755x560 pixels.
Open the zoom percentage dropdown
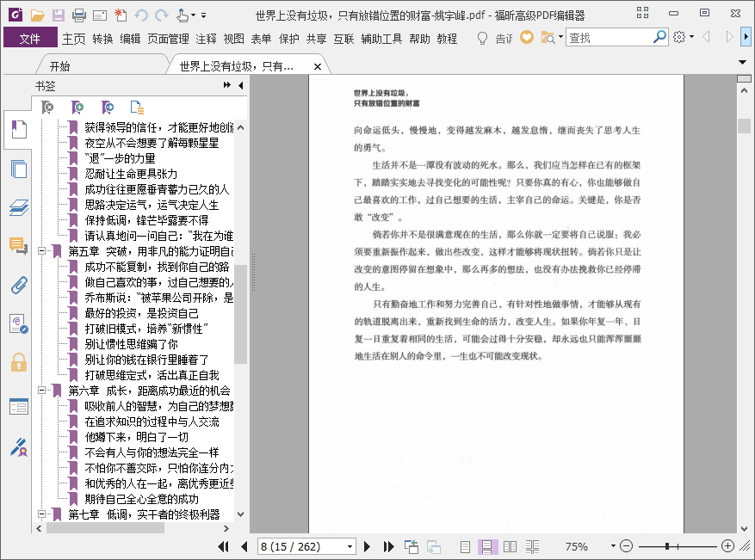pyautogui.click(x=612, y=546)
